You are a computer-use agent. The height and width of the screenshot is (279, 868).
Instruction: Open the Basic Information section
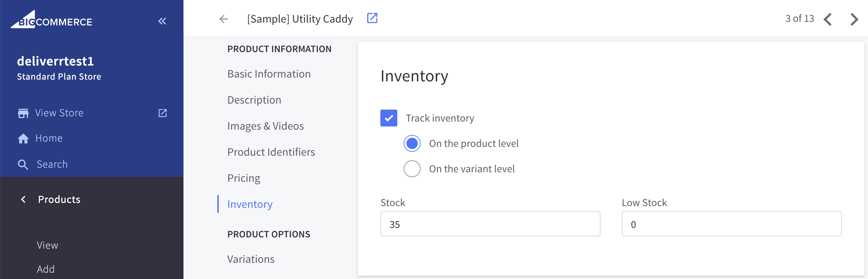pos(269,74)
